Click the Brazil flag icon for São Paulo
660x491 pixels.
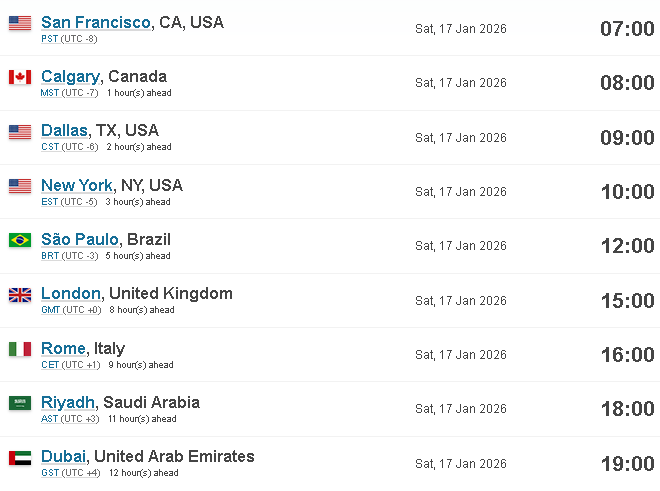click(x=20, y=240)
